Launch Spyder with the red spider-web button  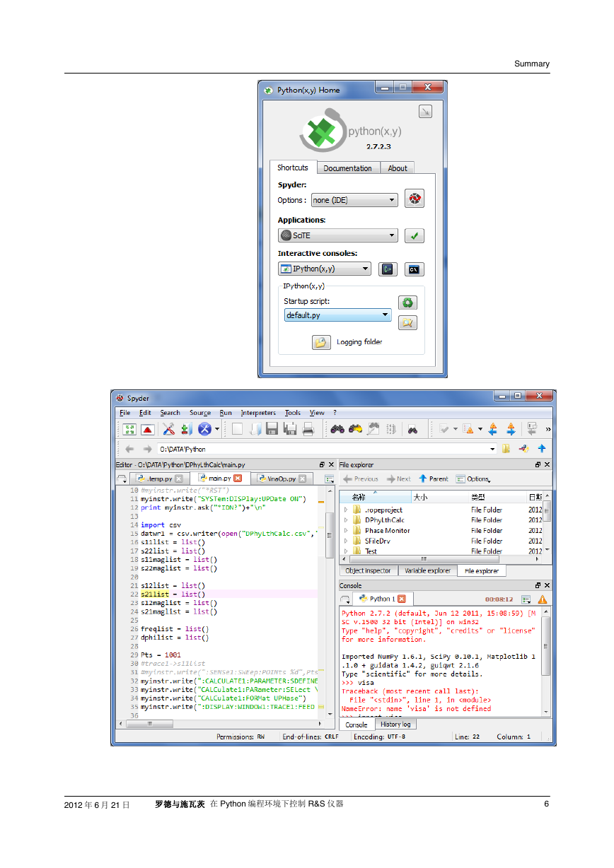click(x=415, y=199)
